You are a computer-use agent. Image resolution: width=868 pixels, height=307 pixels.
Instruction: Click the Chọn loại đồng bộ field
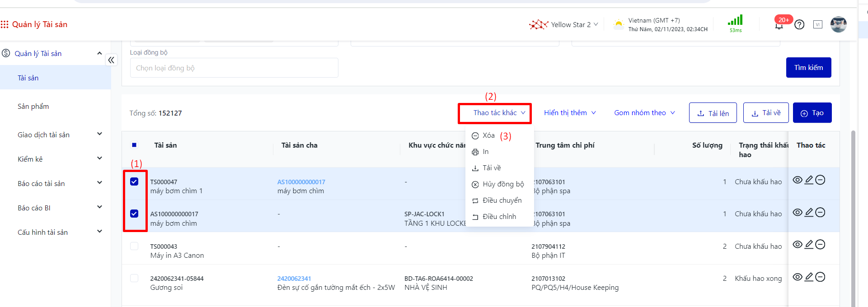click(234, 68)
